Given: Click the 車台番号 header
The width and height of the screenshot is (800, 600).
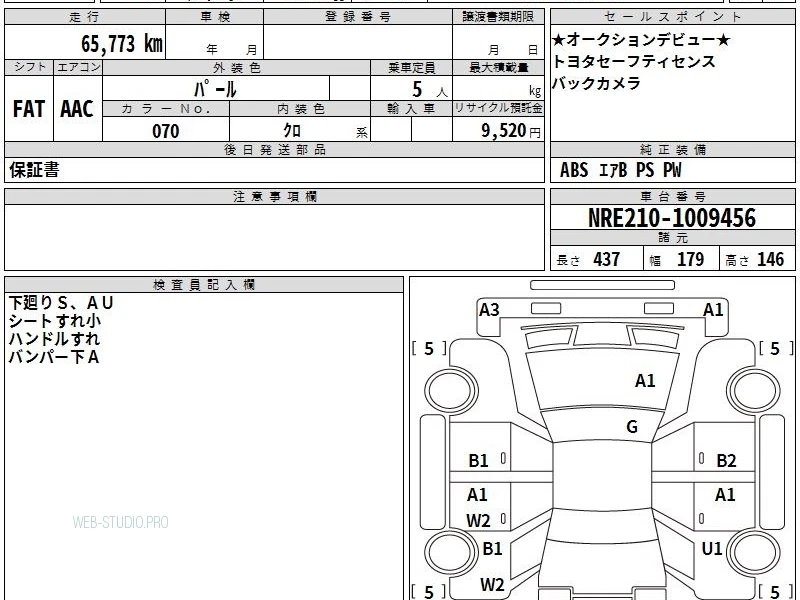Looking at the screenshot, I should pyautogui.click(x=673, y=196).
